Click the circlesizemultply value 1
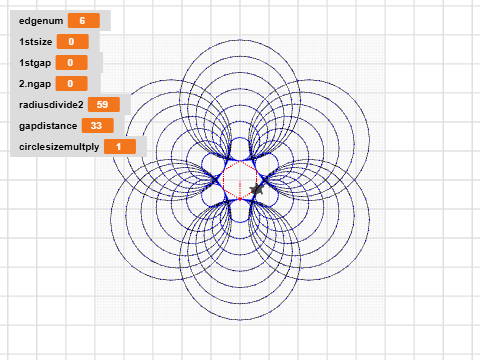The width and height of the screenshot is (480, 360). click(120, 147)
